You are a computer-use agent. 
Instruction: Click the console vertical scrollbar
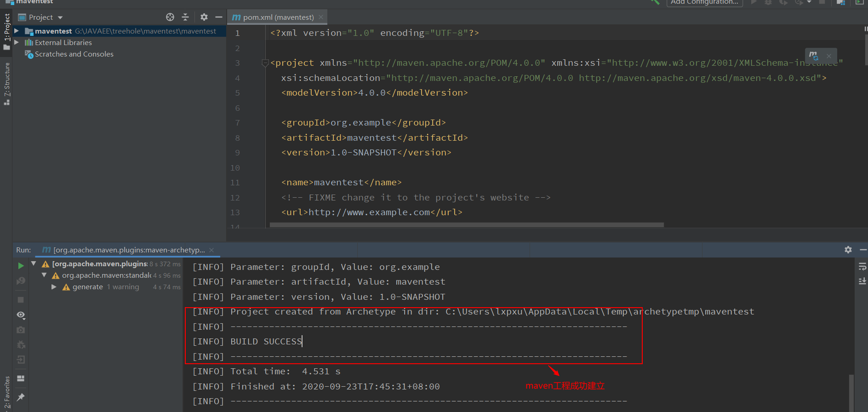851,393
